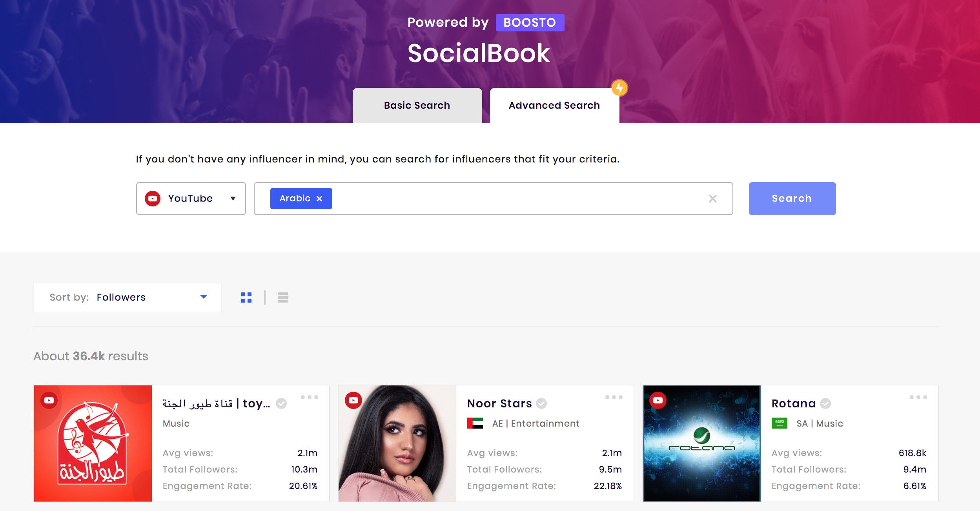The image size is (980, 511).
Task: Click the platform dropdown arrow
Action: pyautogui.click(x=233, y=199)
